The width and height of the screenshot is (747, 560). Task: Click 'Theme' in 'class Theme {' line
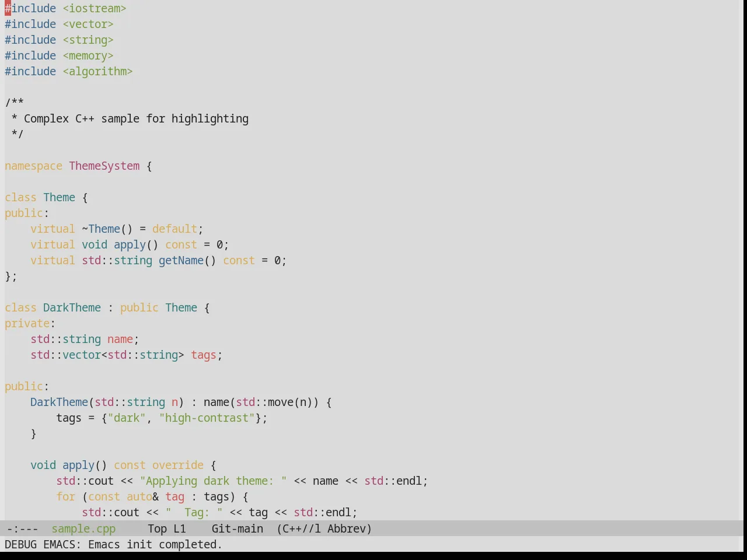tap(59, 197)
